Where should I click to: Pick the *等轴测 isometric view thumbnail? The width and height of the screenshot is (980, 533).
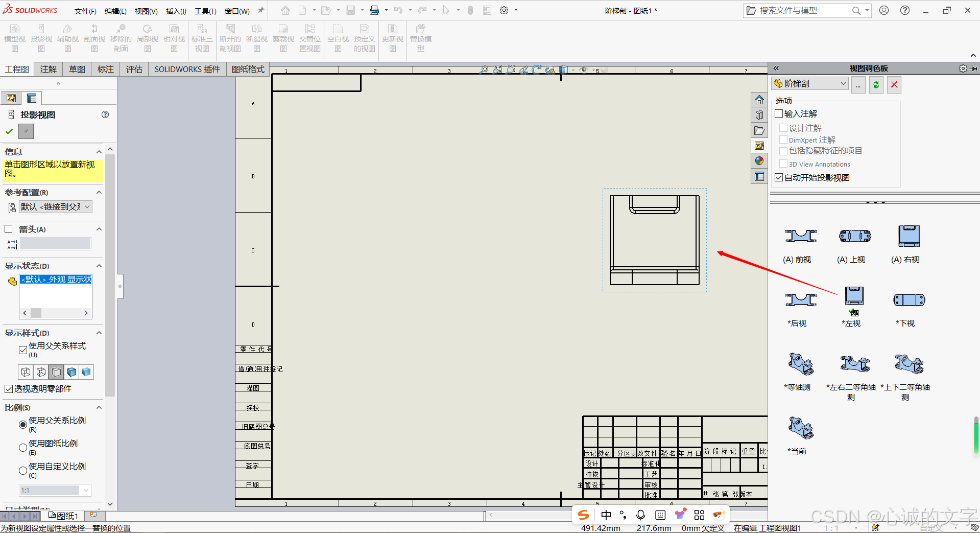(x=801, y=364)
